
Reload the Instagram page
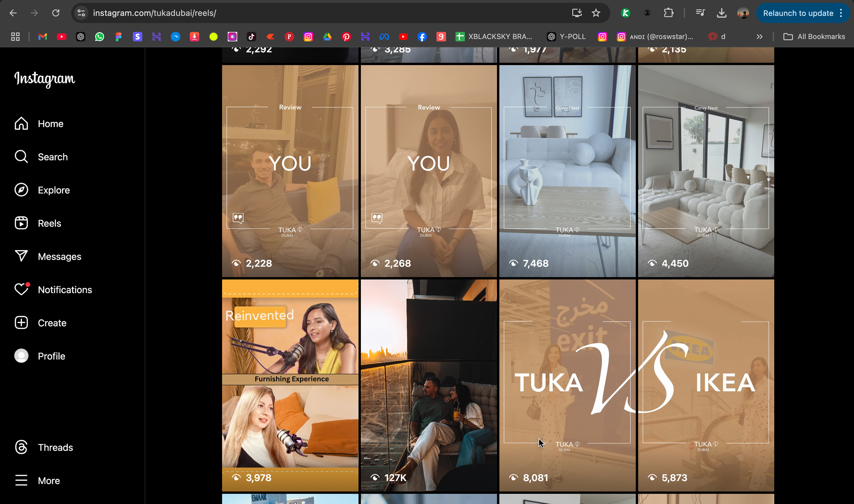click(56, 13)
